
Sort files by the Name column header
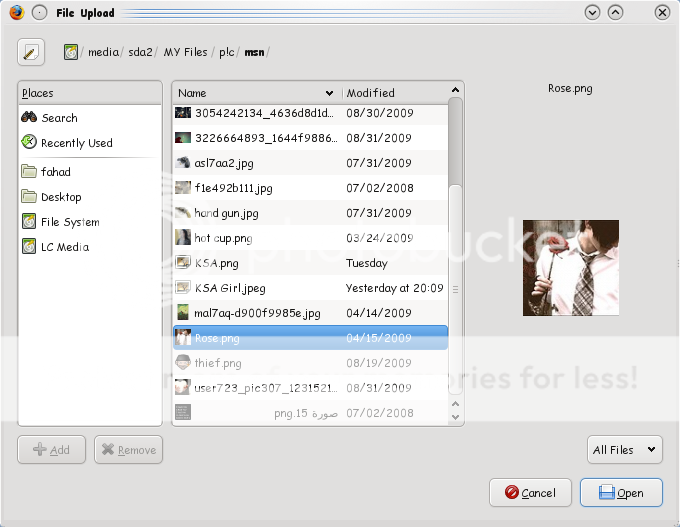pos(256,93)
